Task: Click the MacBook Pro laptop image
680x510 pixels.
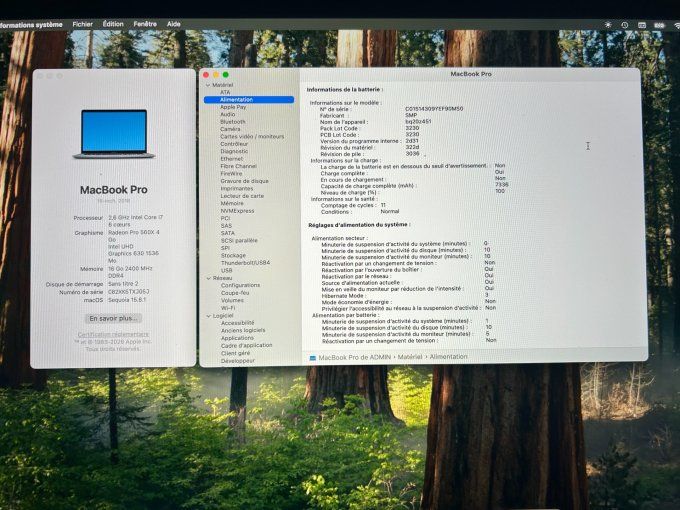Action: 114,134
